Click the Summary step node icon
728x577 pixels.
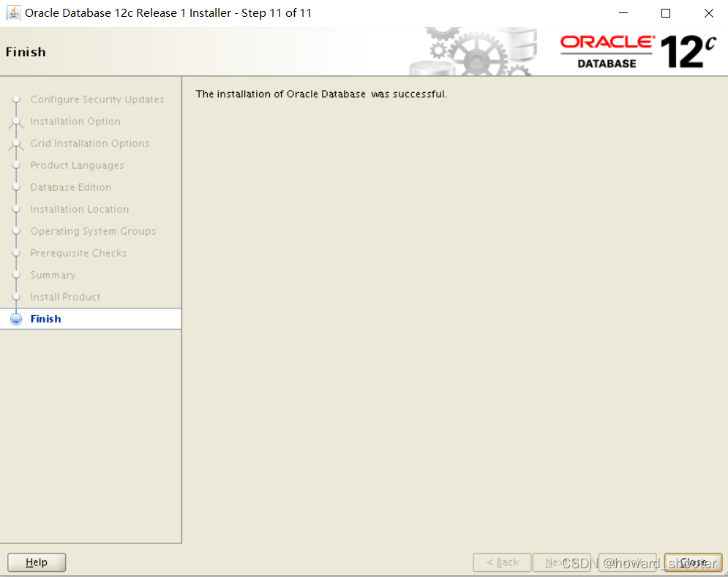[15, 274]
